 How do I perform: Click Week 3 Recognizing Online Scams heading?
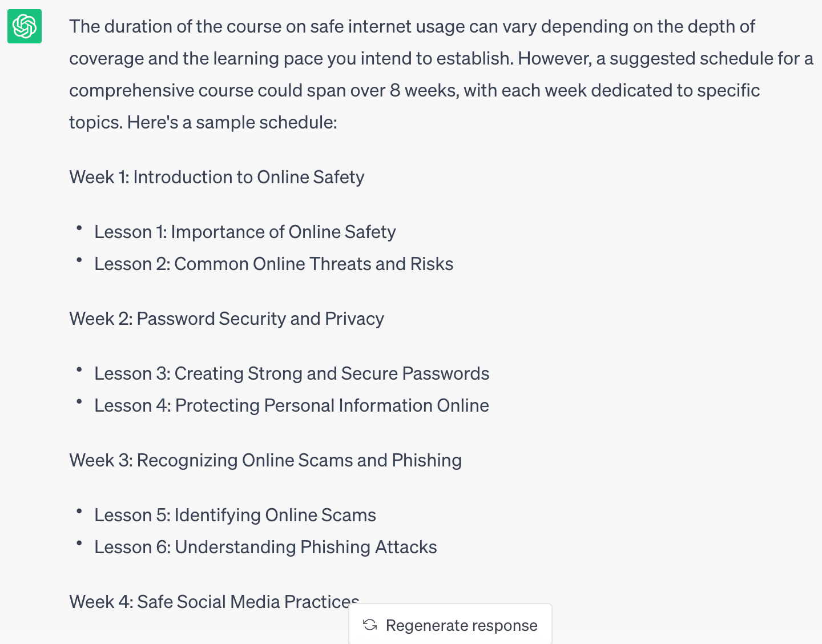[265, 460]
